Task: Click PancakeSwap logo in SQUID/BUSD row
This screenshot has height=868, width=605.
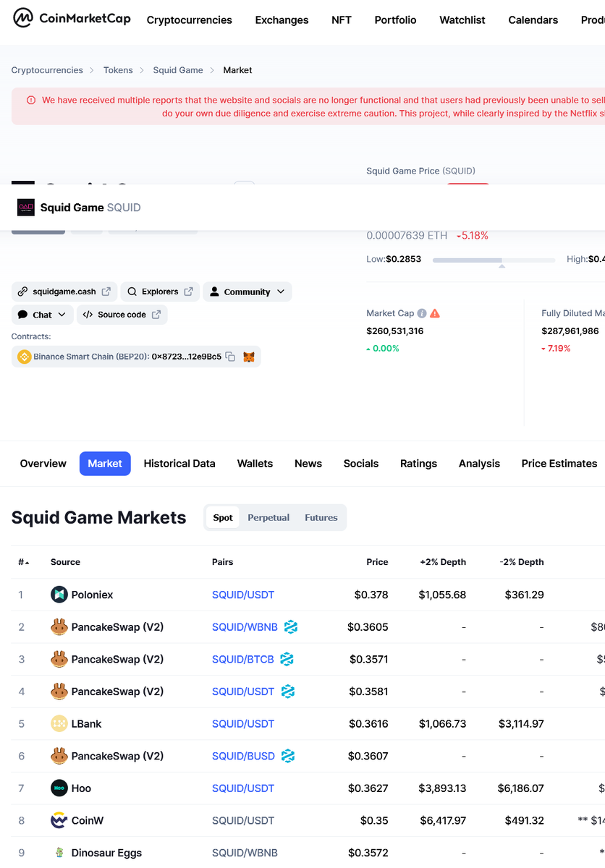Action: point(59,756)
